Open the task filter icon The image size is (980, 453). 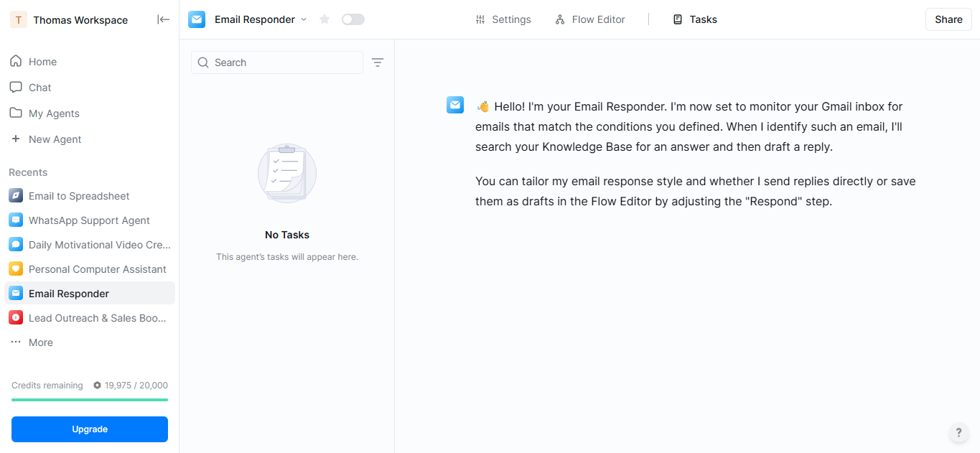tap(378, 62)
